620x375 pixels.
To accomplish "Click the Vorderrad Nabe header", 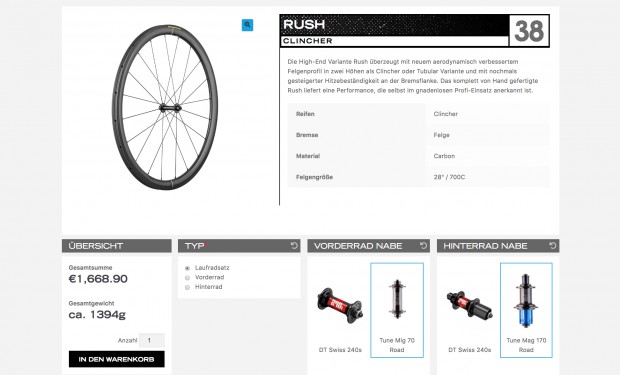I will pos(369,246).
